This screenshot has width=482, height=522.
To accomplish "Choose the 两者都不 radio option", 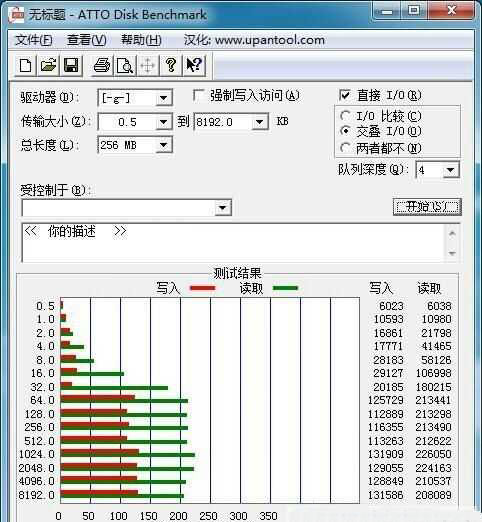I will (345, 147).
